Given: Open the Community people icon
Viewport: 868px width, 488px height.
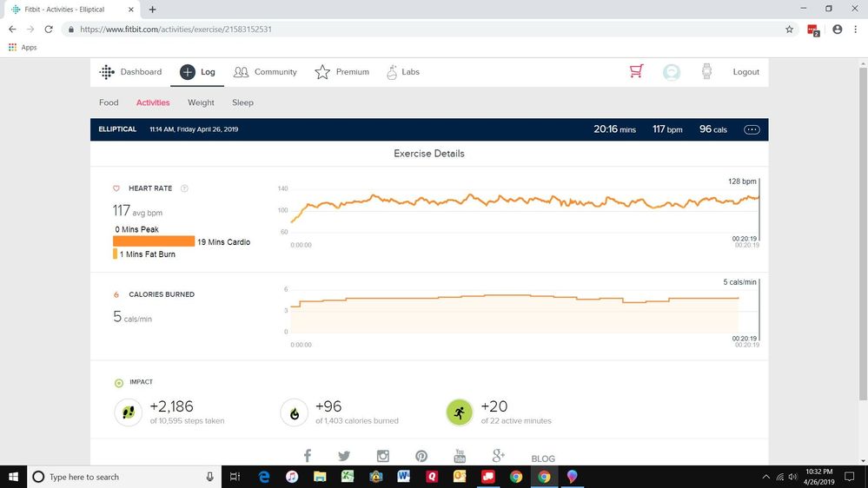Looking at the screenshot, I should click(241, 72).
